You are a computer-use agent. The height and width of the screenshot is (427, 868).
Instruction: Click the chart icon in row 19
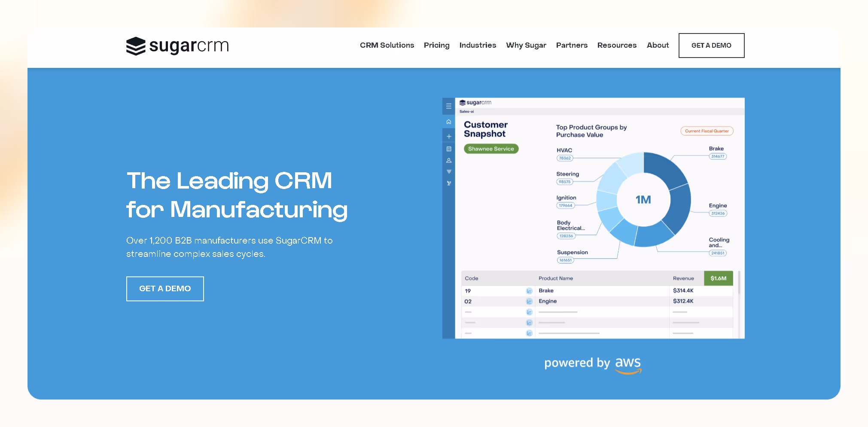(529, 291)
